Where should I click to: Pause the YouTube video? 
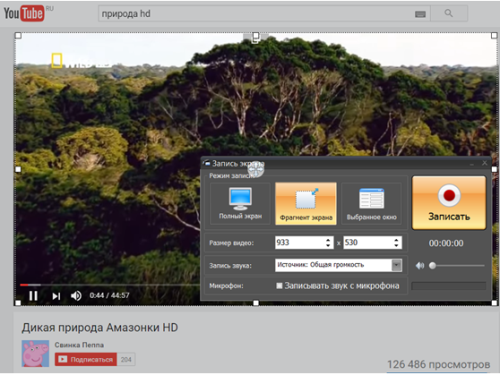point(33,296)
